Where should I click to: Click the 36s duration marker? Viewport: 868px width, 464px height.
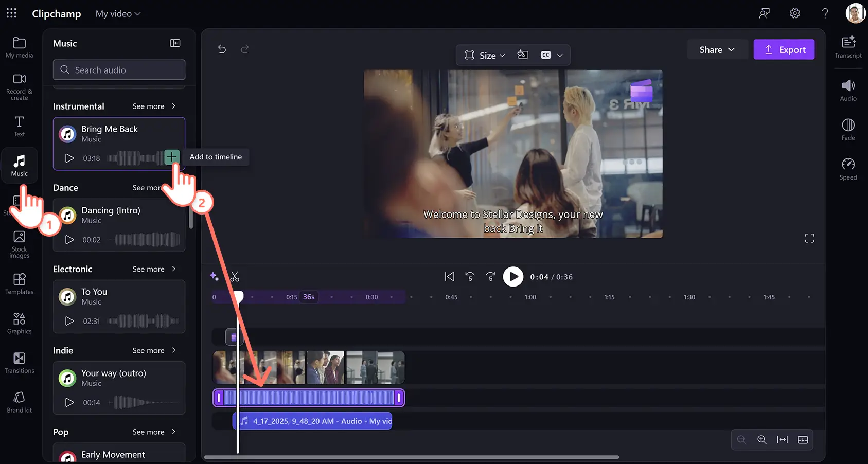pos(309,297)
